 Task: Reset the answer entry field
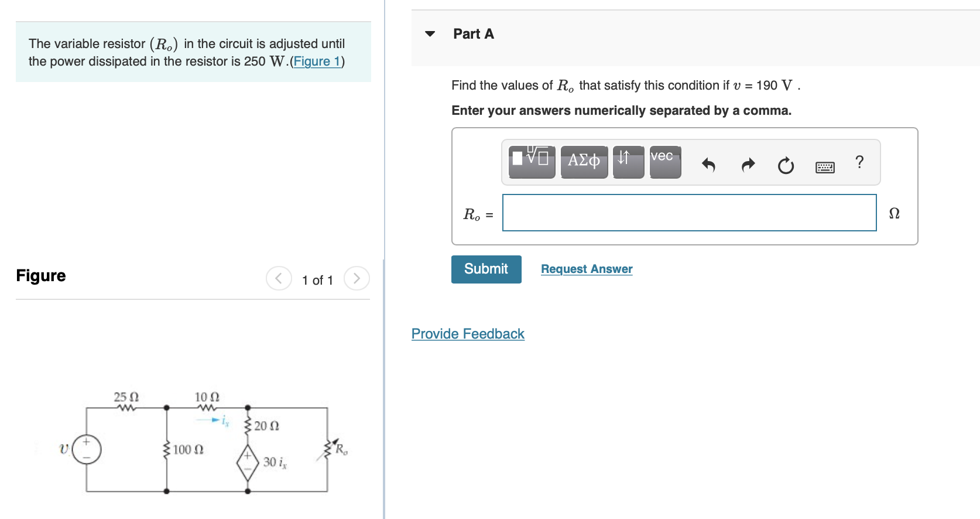pos(786,165)
